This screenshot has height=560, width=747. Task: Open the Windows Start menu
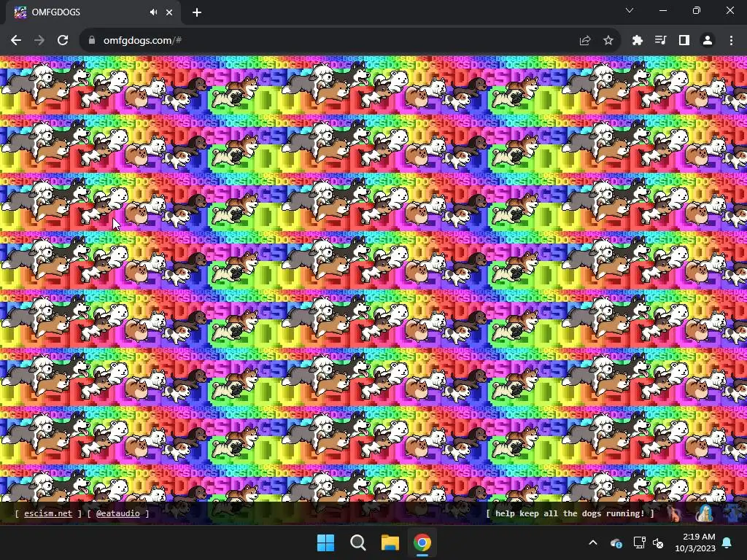point(326,542)
